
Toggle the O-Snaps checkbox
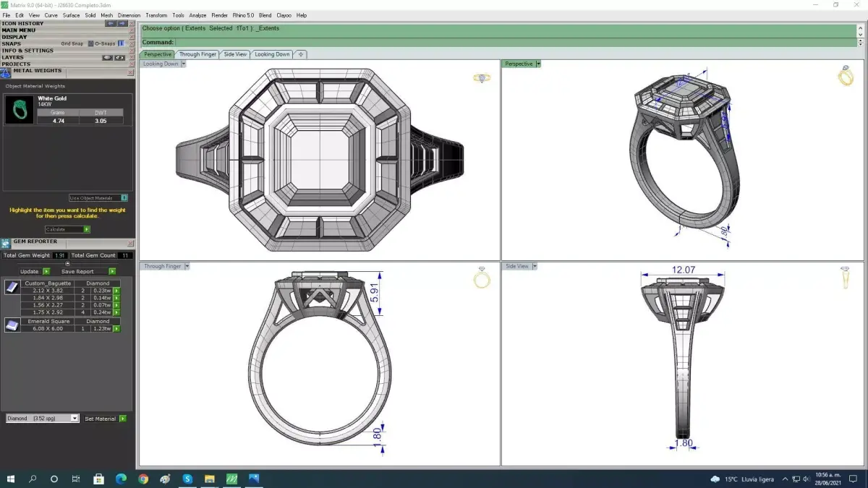point(121,43)
